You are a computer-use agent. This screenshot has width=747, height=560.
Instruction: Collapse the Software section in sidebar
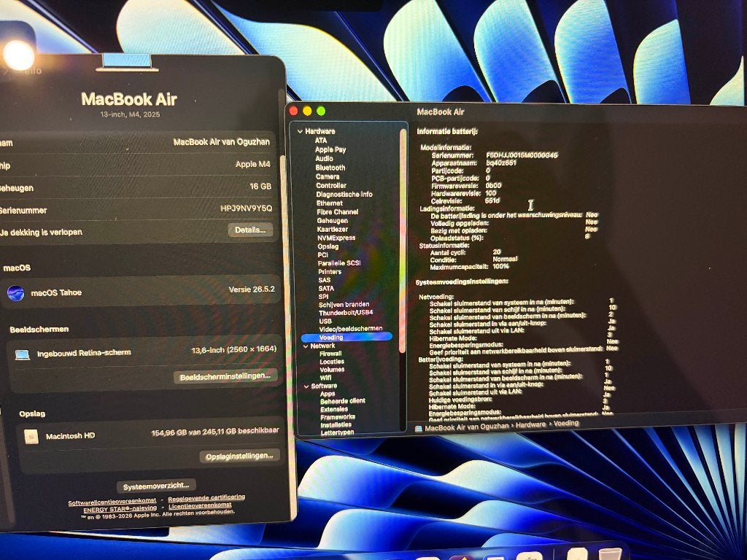point(306,386)
